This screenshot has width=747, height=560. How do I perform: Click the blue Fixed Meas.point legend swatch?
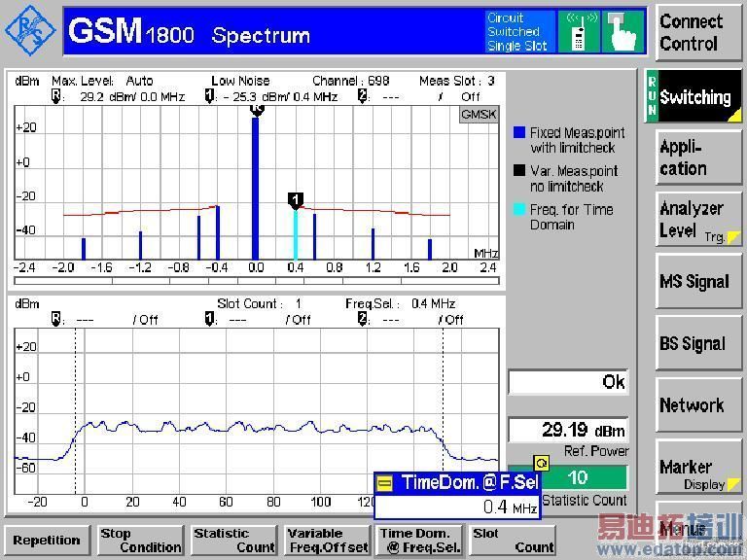click(x=519, y=132)
